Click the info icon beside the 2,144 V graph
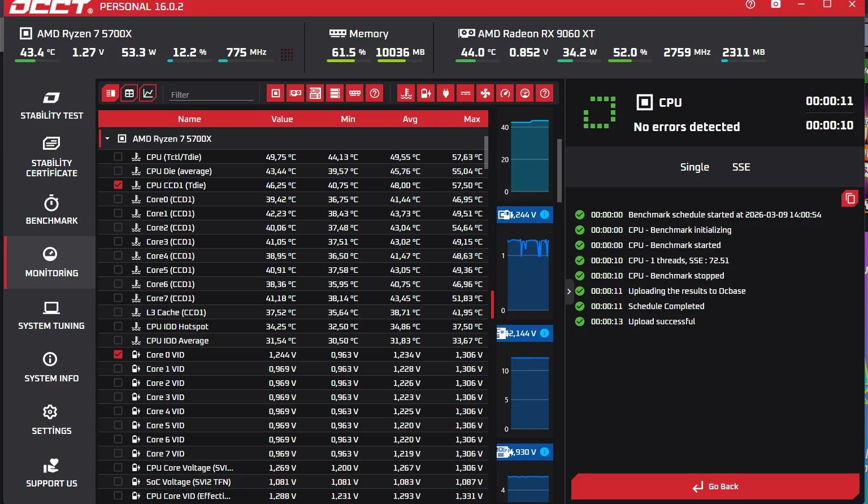Image resolution: width=868 pixels, height=504 pixels. click(545, 333)
